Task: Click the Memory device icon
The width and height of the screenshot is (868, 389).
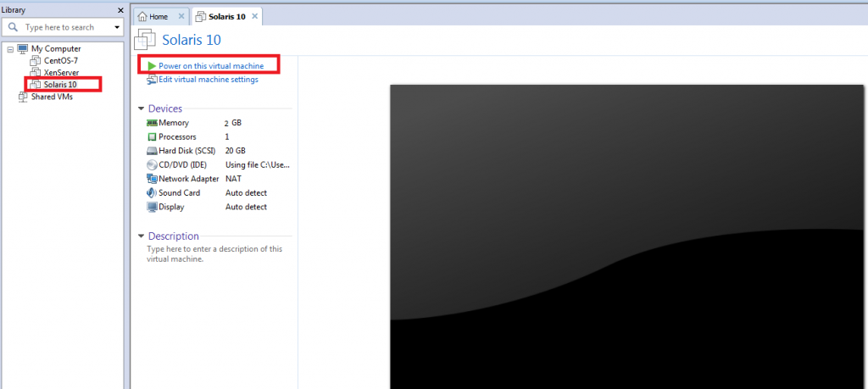Action: point(152,123)
